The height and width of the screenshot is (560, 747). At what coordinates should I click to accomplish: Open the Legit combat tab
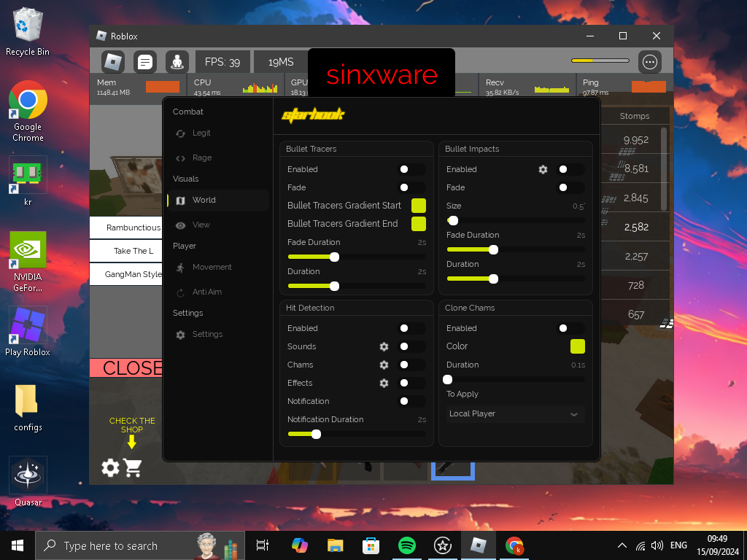pyautogui.click(x=218, y=133)
